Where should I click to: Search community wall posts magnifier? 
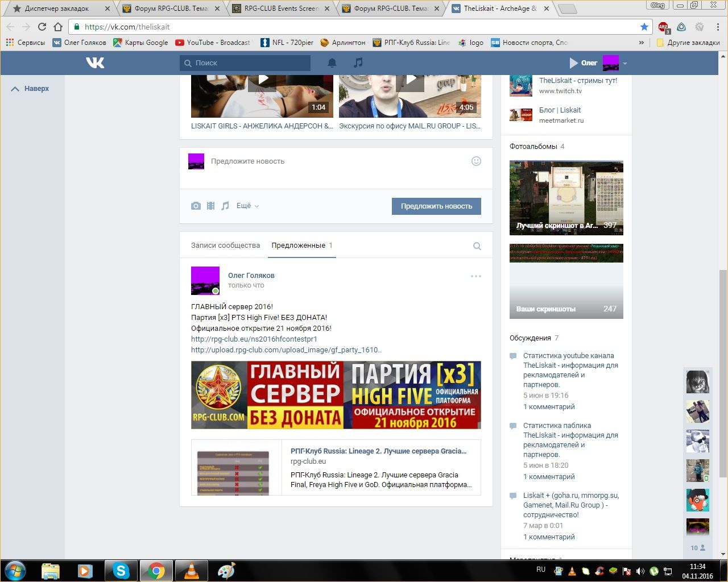coord(477,246)
